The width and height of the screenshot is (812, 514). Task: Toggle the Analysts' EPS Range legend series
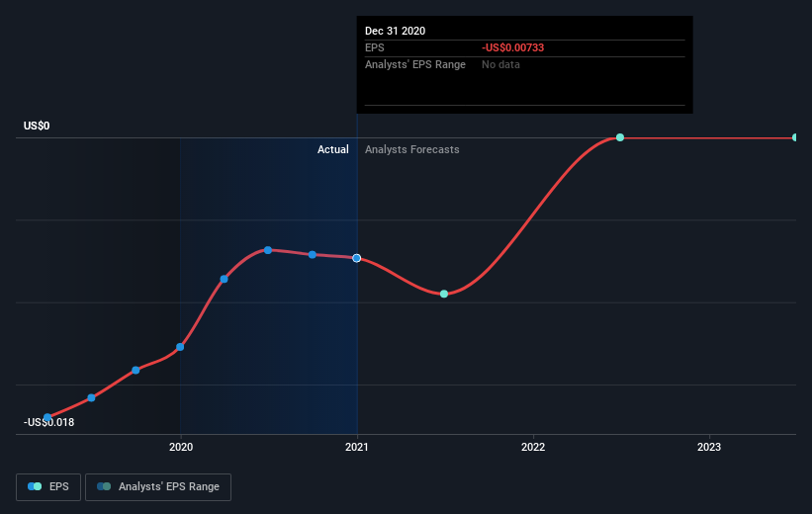(158, 487)
